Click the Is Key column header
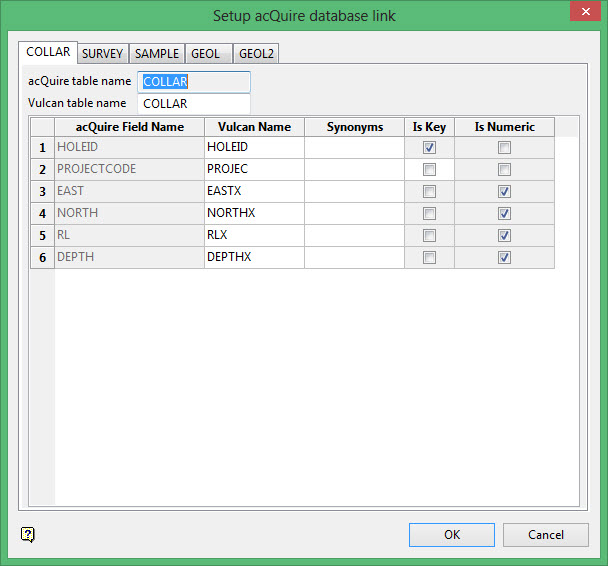 (x=429, y=127)
